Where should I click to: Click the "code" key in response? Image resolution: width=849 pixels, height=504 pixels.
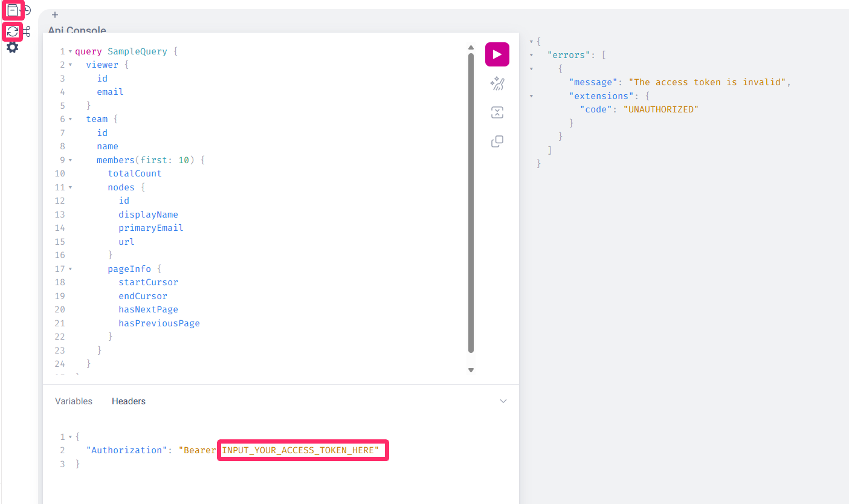click(x=596, y=109)
